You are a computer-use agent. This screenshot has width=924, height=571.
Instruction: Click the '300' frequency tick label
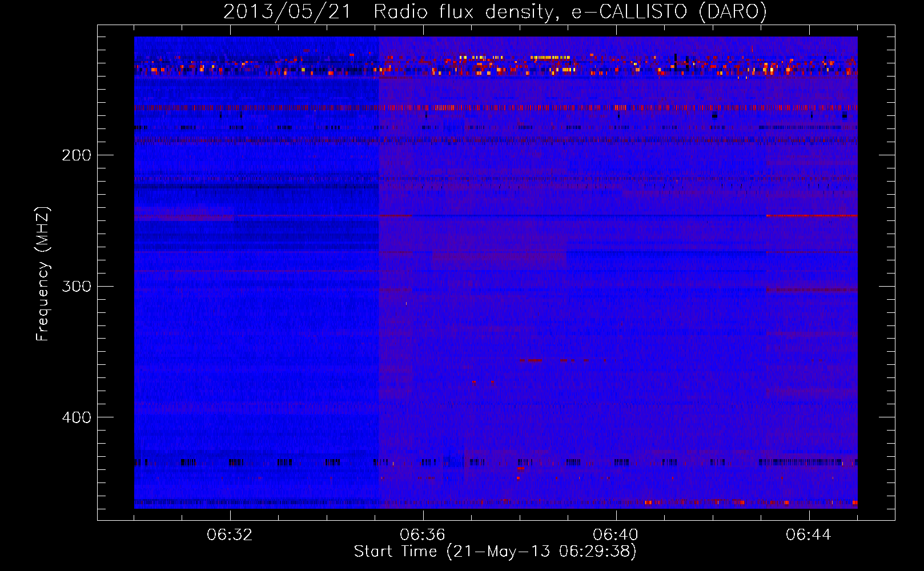click(x=77, y=286)
